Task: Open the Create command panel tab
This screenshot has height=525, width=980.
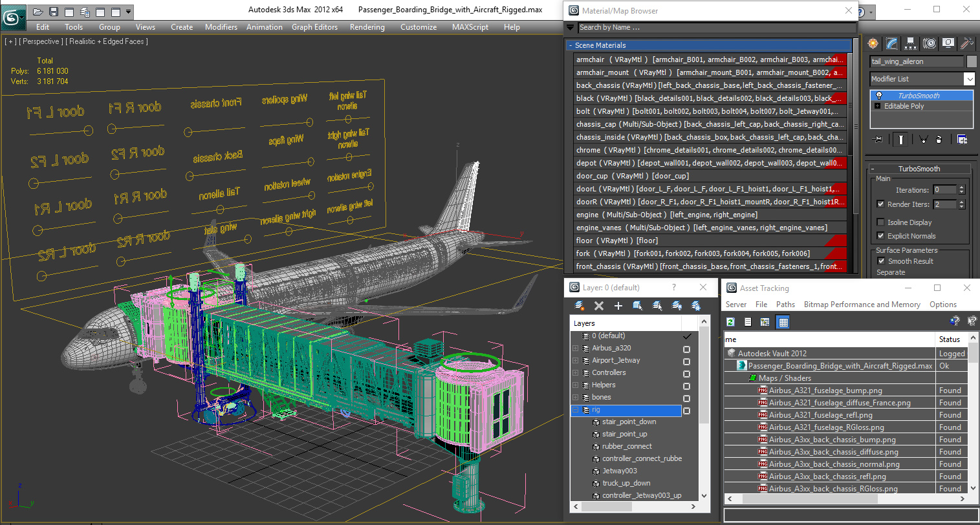Action: (x=873, y=43)
